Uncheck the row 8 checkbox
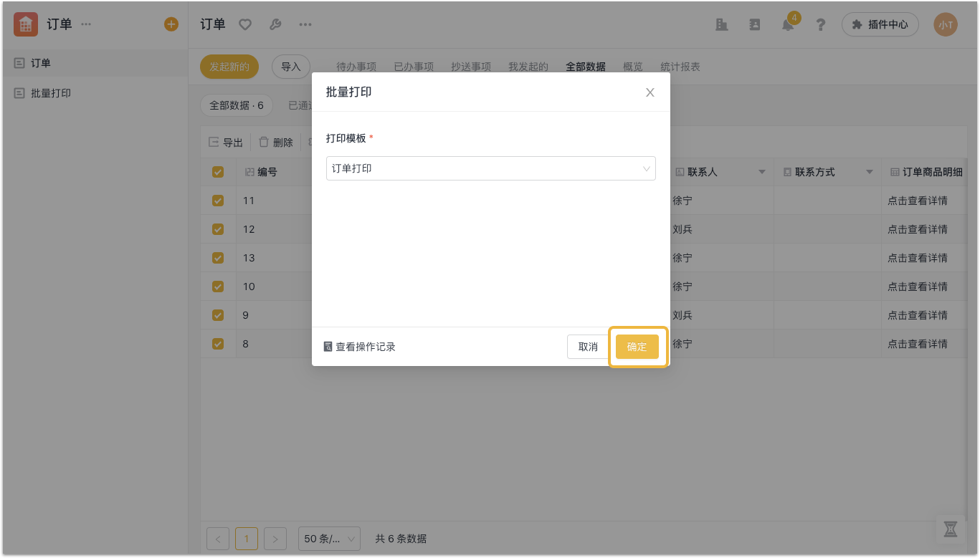This screenshot has height=558, width=980. (x=218, y=344)
